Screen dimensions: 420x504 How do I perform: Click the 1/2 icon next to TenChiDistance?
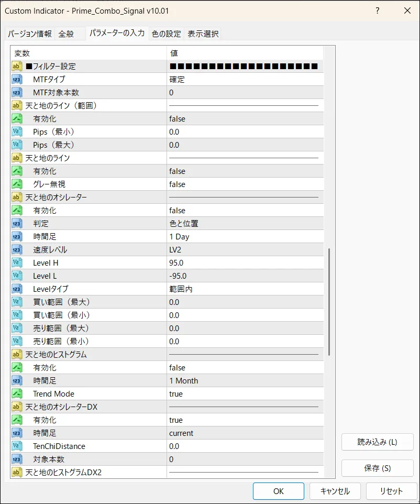pos(17,446)
